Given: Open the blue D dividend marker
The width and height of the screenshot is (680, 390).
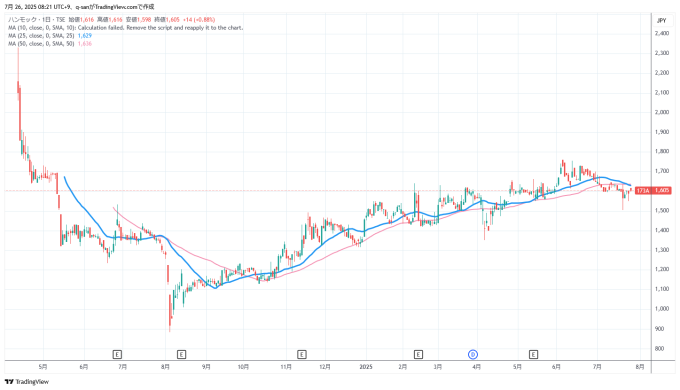Looking at the screenshot, I should click(x=473, y=354).
